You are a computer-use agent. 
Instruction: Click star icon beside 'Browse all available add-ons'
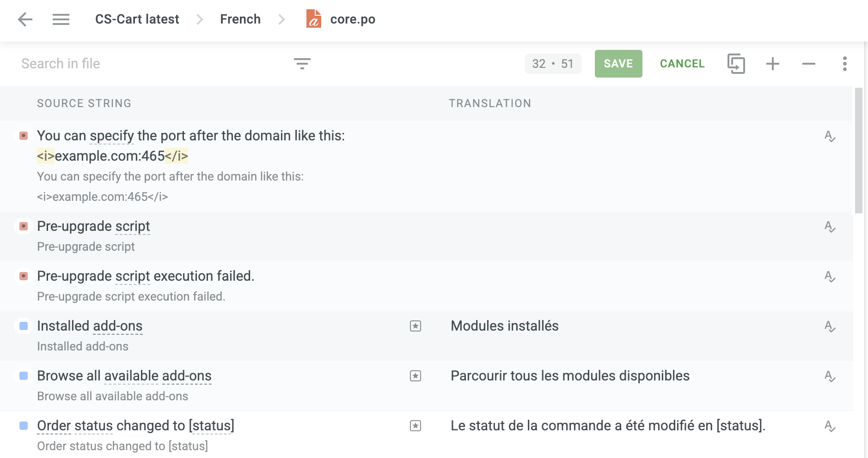416,376
